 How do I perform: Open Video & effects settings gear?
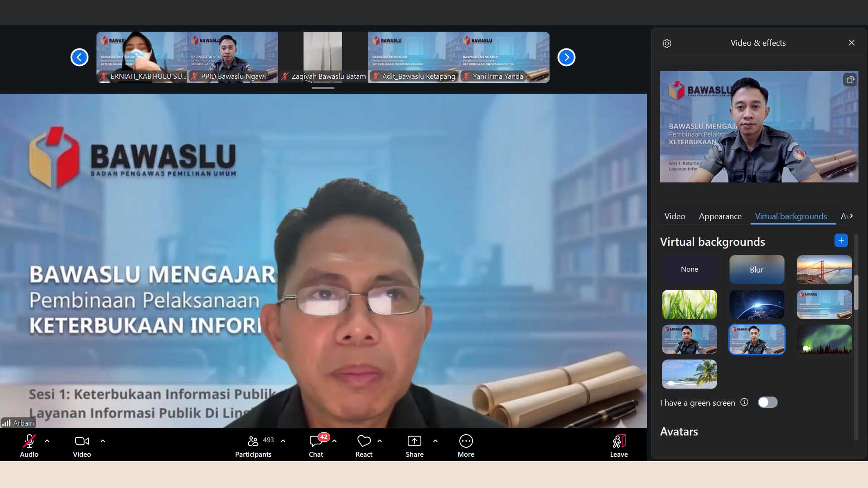666,43
